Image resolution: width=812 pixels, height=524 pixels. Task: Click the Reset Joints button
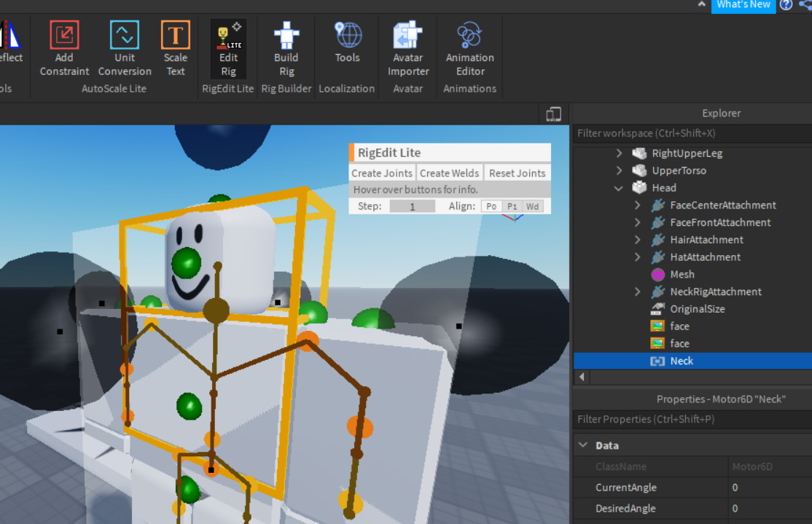pos(518,173)
